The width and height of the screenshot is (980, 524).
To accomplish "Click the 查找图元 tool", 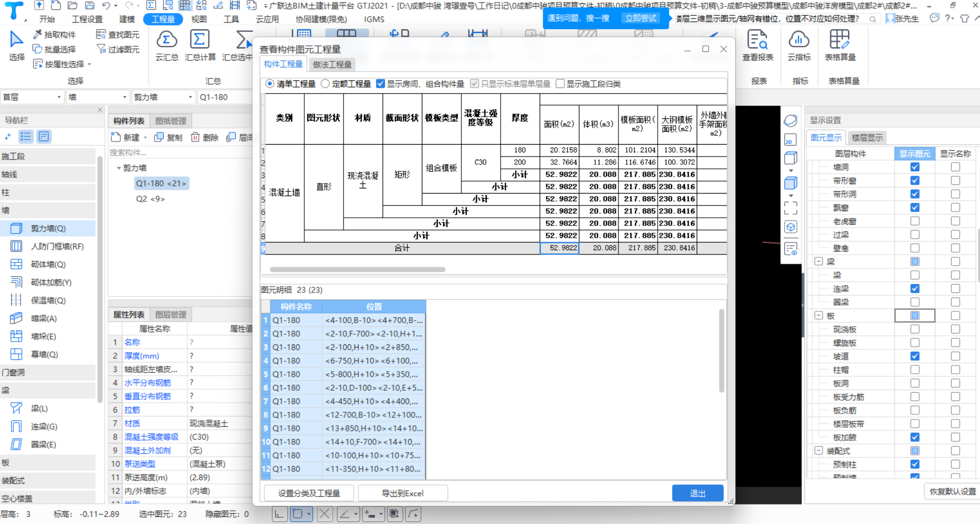I will coord(118,34).
